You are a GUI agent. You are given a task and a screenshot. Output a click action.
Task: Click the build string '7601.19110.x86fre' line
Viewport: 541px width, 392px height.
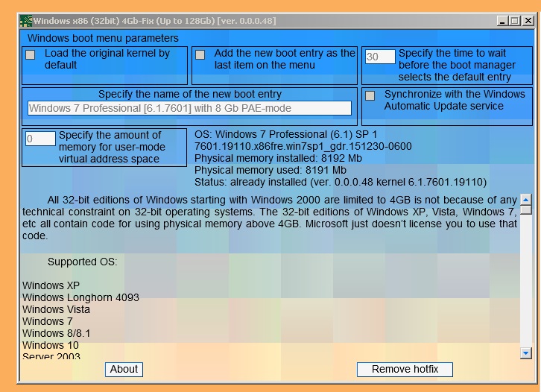click(x=303, y=146)
